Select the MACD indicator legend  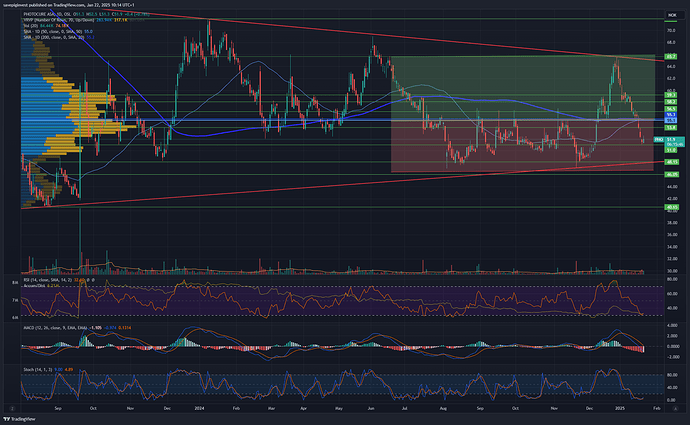pyautogui.click(x=77, y=328)
